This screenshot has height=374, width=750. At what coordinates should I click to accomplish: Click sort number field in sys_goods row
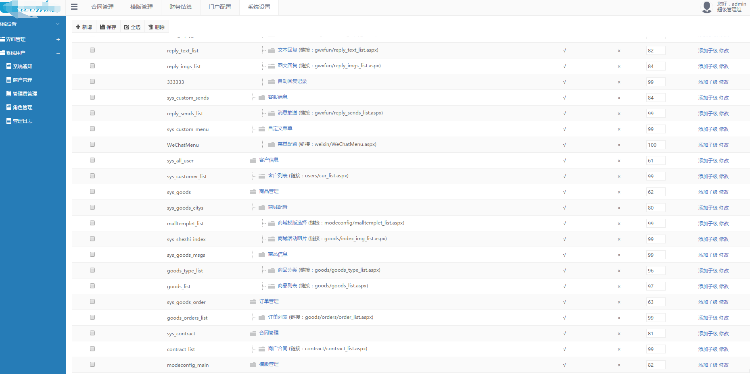(655, 192)
